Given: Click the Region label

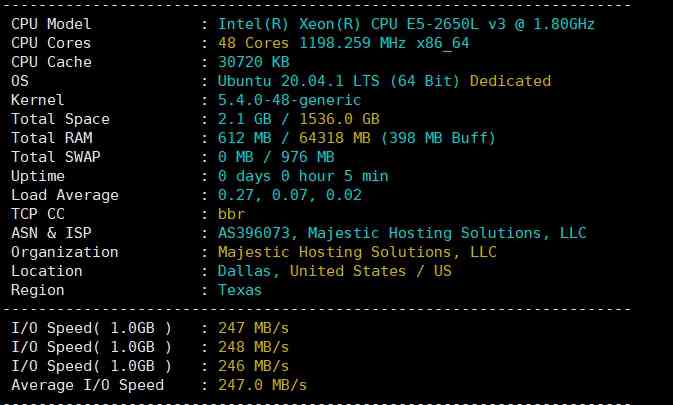Looking at the screenshot, I should coord(37,290).
